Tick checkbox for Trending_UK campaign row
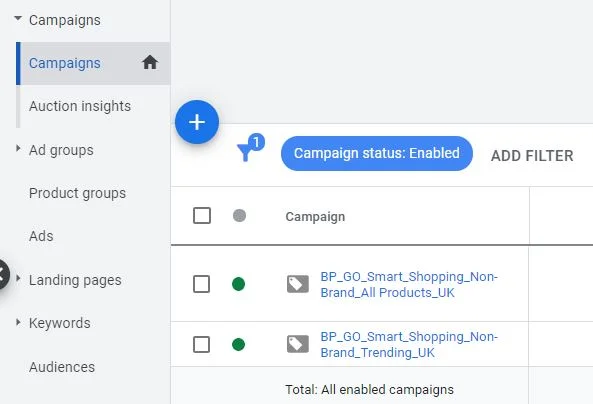Viewport: 593px width, 404px height. tap(201, 344)
